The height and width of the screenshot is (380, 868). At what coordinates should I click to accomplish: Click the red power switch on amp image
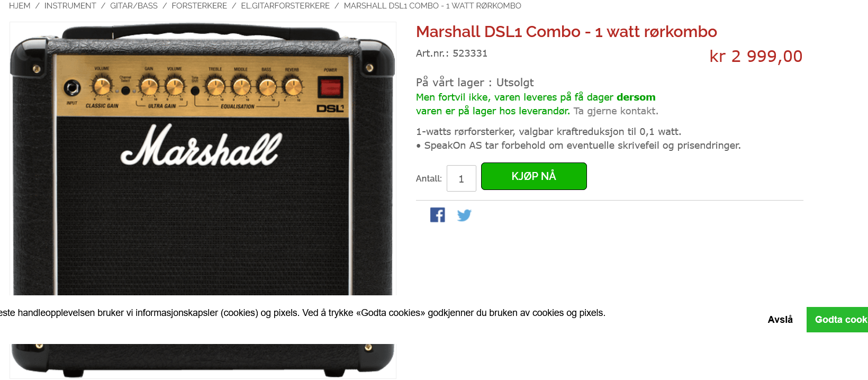[x=330, y=87]
